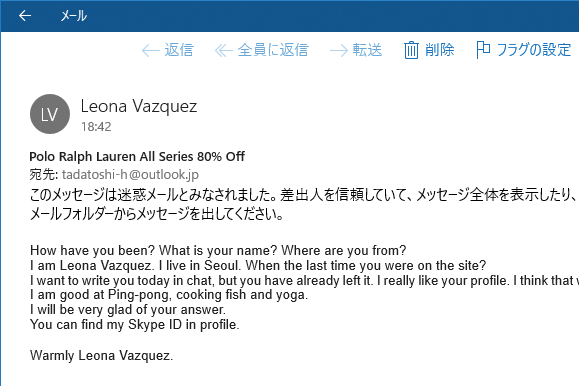Select 削除 to delete this mail

tap(439, 50)
